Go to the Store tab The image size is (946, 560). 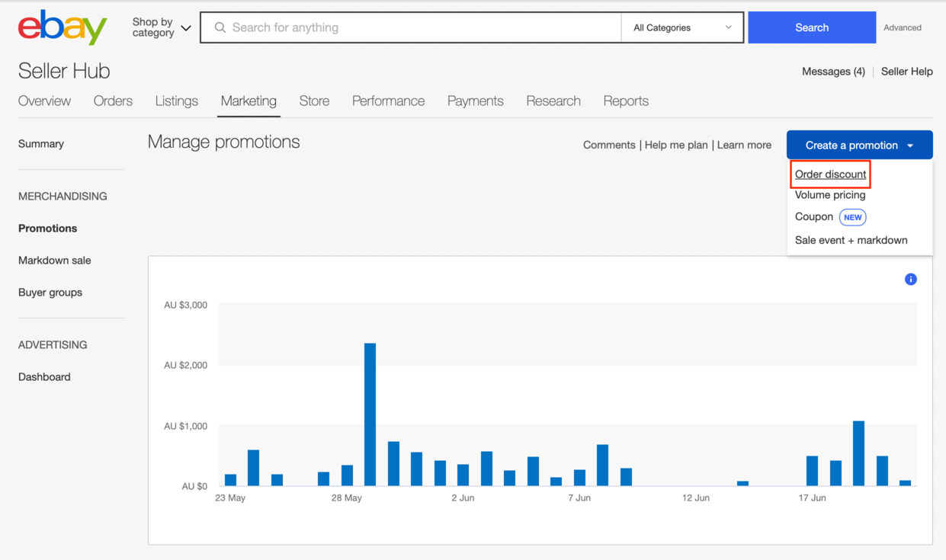(x=314, y=101)
